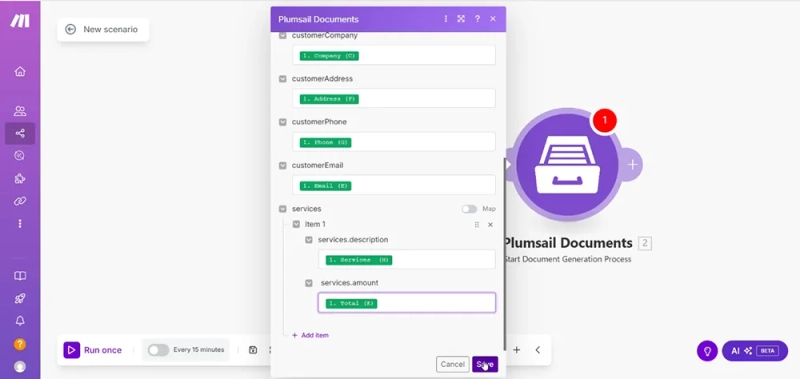Click the red error badge on the module
800x379 pixels.
coord(605,120)
